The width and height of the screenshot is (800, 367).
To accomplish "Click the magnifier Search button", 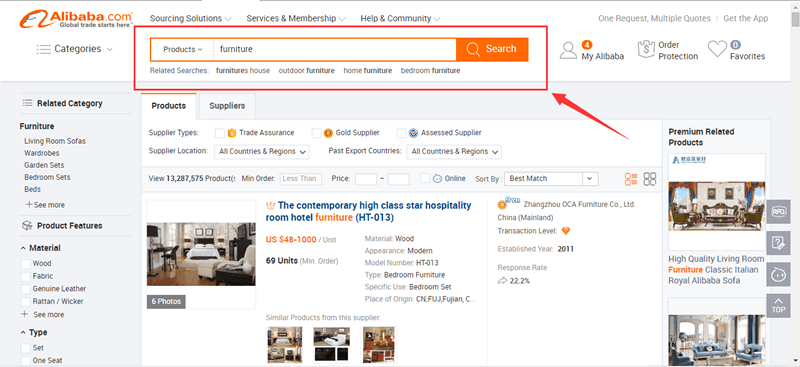I will click(x=492, y=49).
